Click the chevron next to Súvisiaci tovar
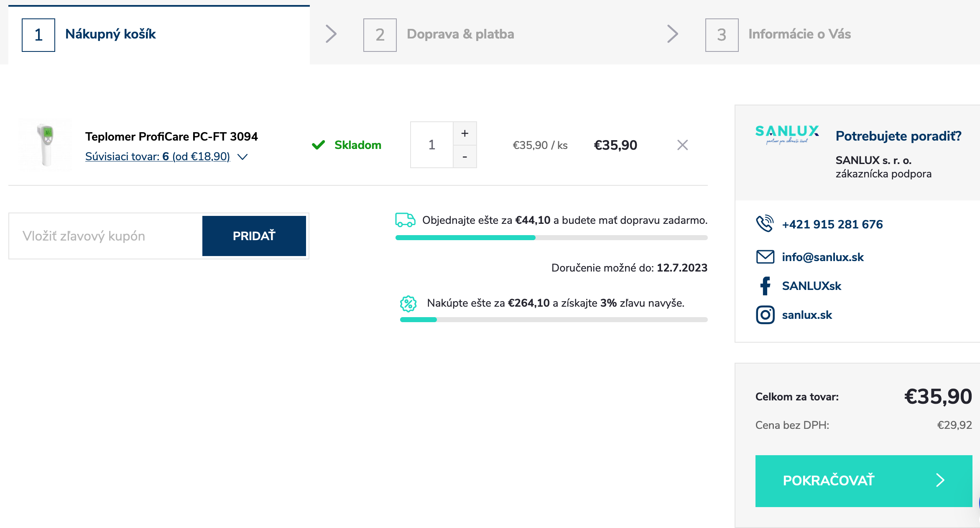 click(x=242, y=157)
